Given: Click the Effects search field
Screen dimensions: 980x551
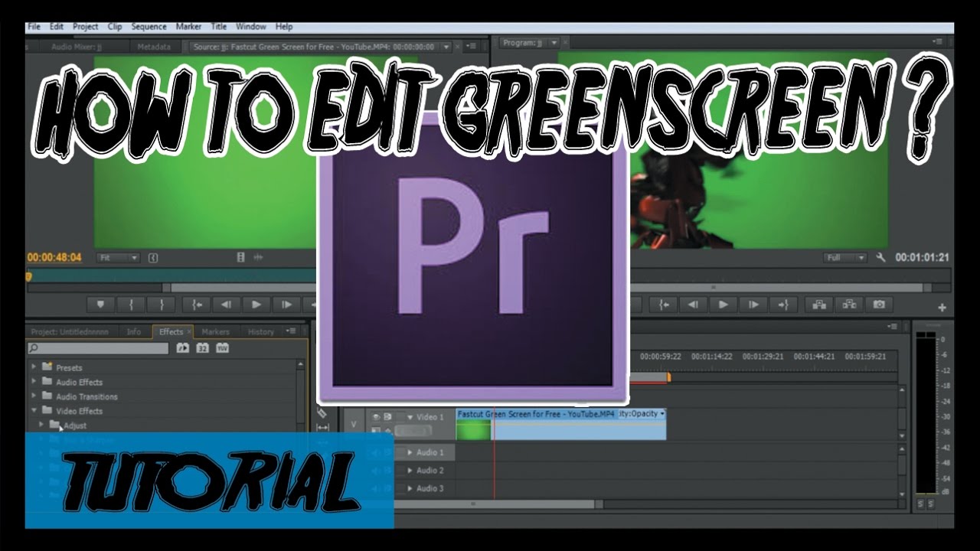Looking at the screenshot, I should coord(97,348).
